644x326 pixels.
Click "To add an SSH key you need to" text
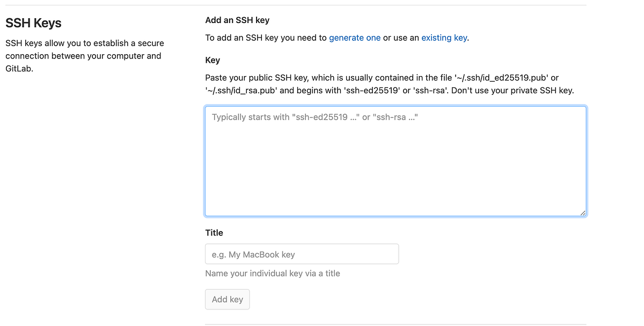click(x=266, y=38)
